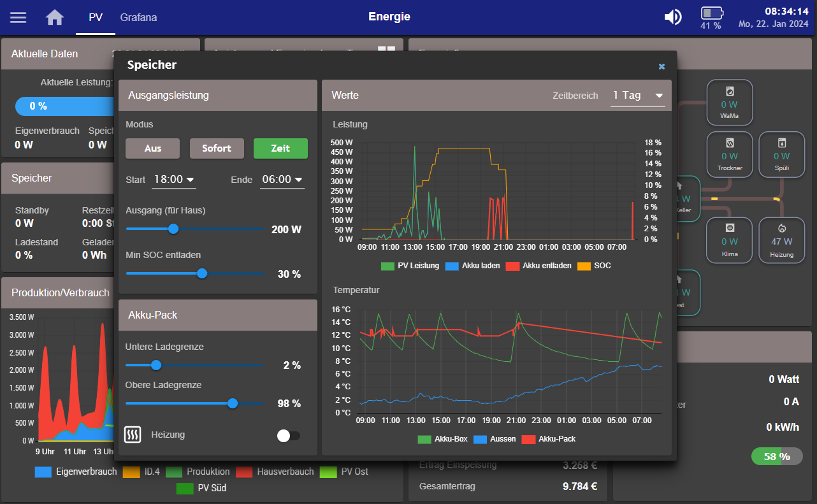Toggle Aussen temperature legend
This screenshot has width=817, height=504.
coord(494,439)
